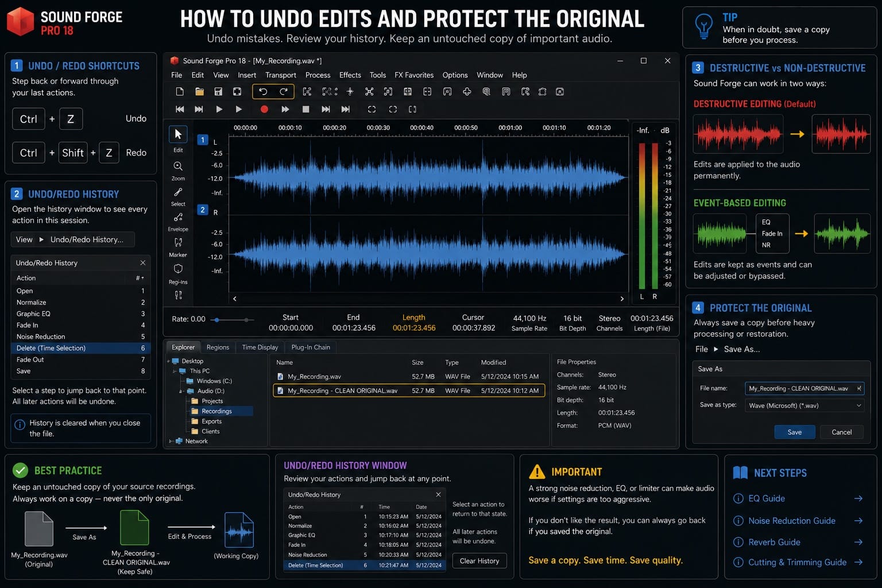Open the Noise Reduction Guide link

point(792,521)
